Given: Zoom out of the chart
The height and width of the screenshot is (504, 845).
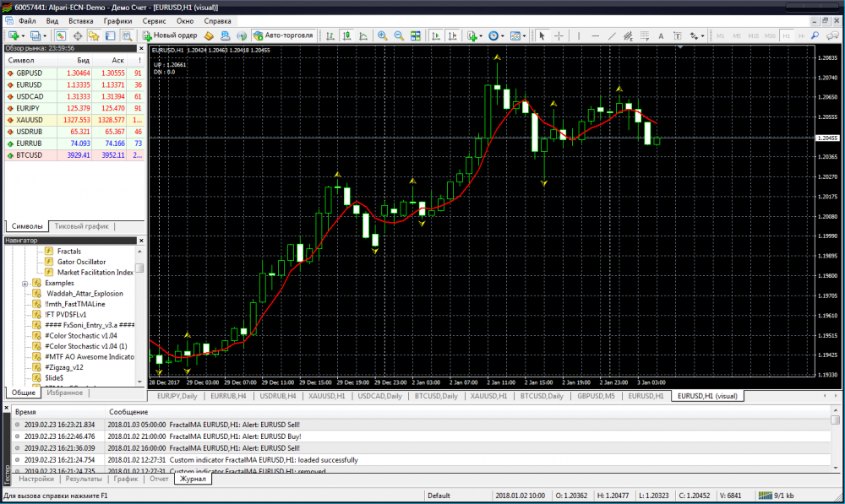Looking at the screenshot, I should (399, 35).
